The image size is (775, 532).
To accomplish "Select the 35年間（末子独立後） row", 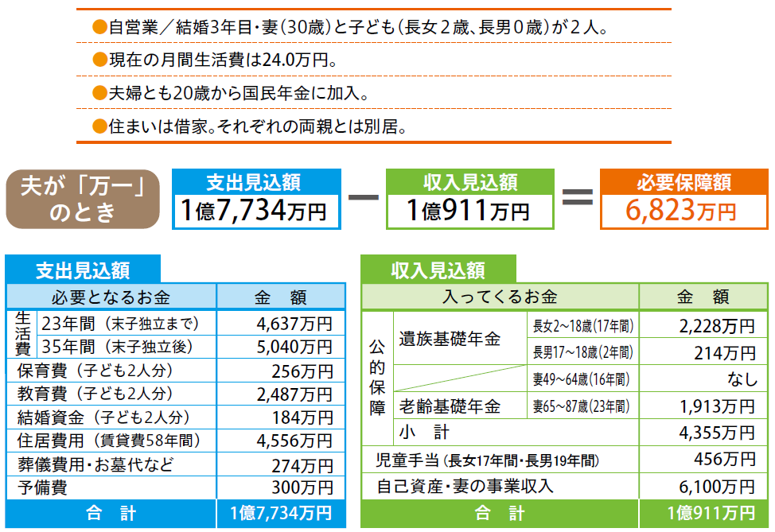I will pyautogui.click(x=125, y=347).
